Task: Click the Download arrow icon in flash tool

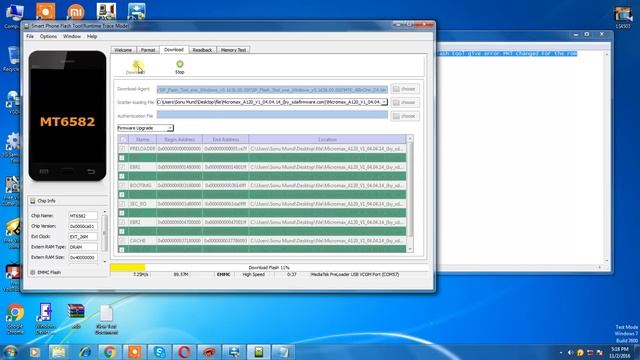Action: click(136, 64)
